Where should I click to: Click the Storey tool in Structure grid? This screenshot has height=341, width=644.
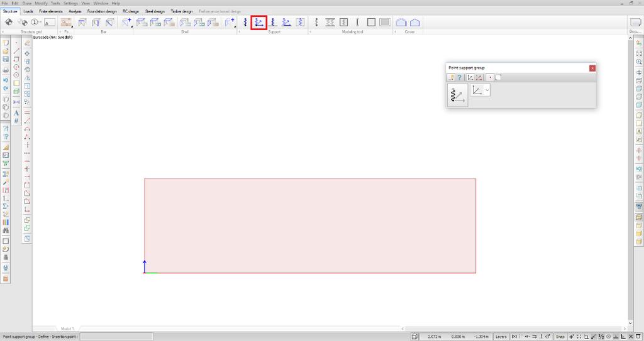(x=50, y=22)
